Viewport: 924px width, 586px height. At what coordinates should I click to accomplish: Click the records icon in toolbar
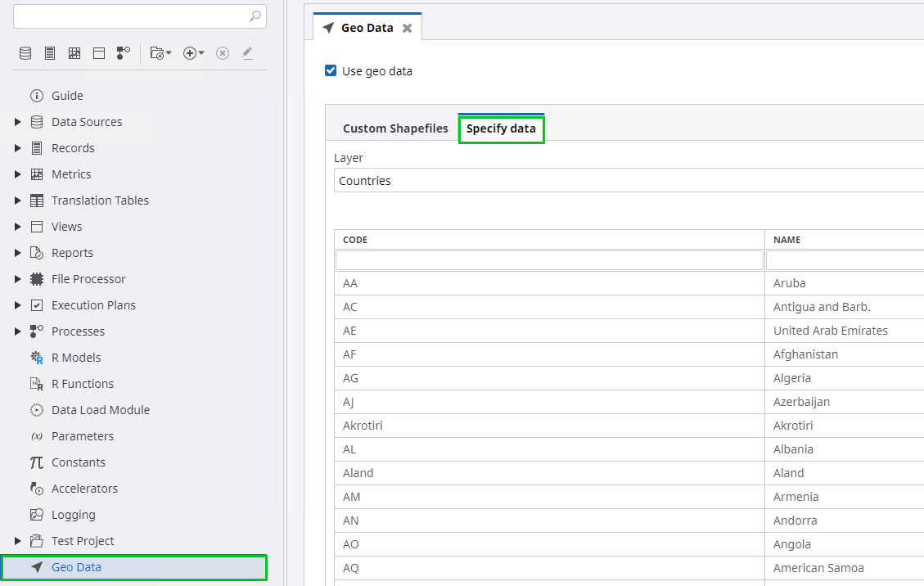click(x=50, y=53)
